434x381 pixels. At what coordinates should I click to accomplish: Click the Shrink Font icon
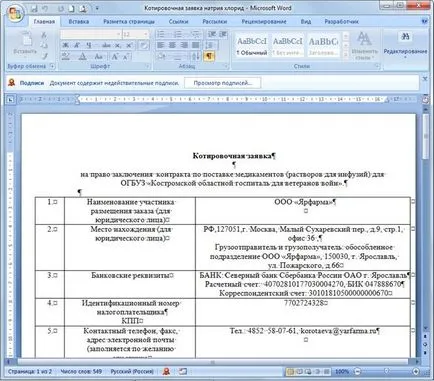point(126,56)
